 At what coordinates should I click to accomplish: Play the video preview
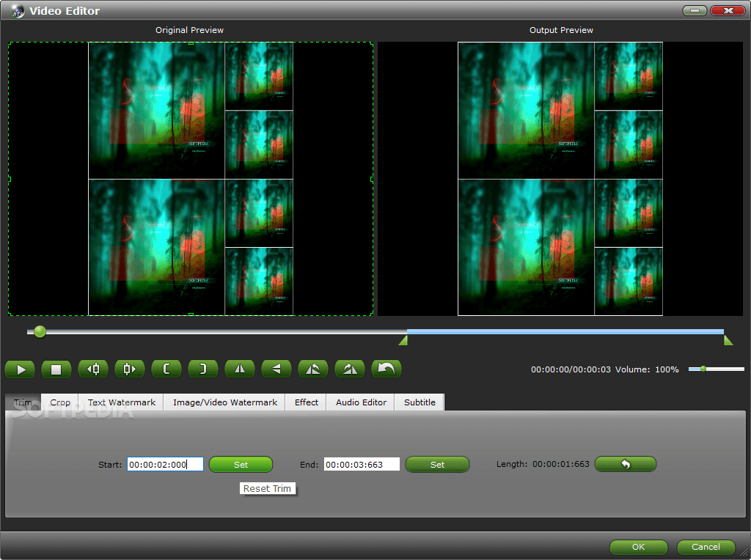[x=20, y=369]
